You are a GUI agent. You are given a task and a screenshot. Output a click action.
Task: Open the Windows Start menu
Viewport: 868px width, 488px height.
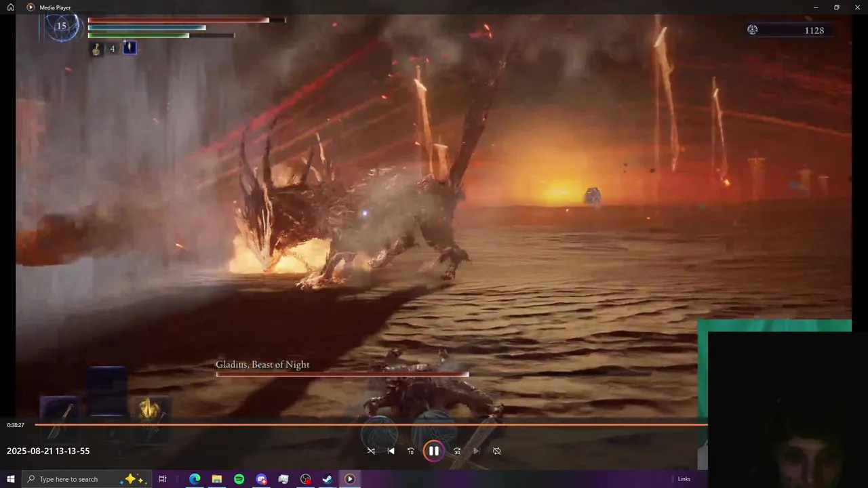(x=11, y=479)
